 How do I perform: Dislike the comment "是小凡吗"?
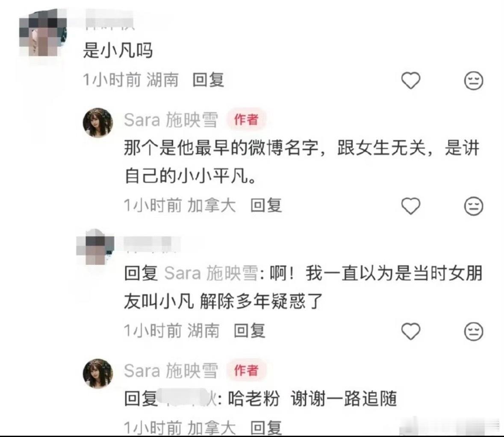[474, 81]
